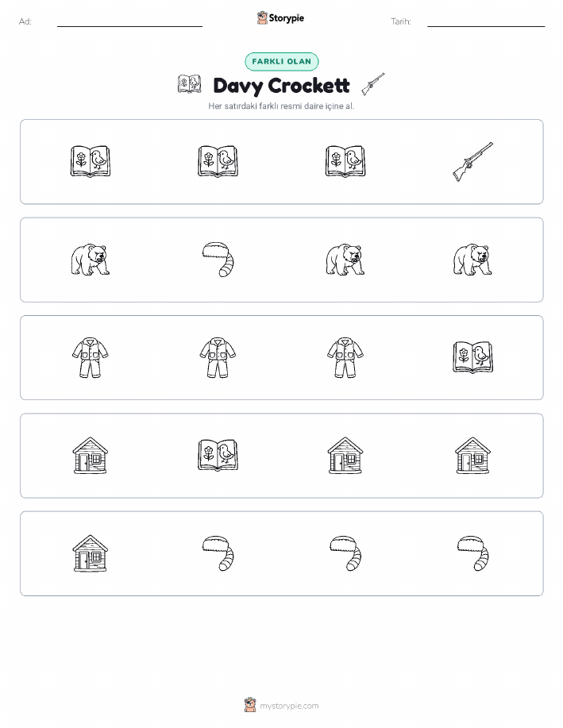Select the log cabin in the last row
Image resolution: width=563 pixels, height=728 pixels.
click(90, 553)
